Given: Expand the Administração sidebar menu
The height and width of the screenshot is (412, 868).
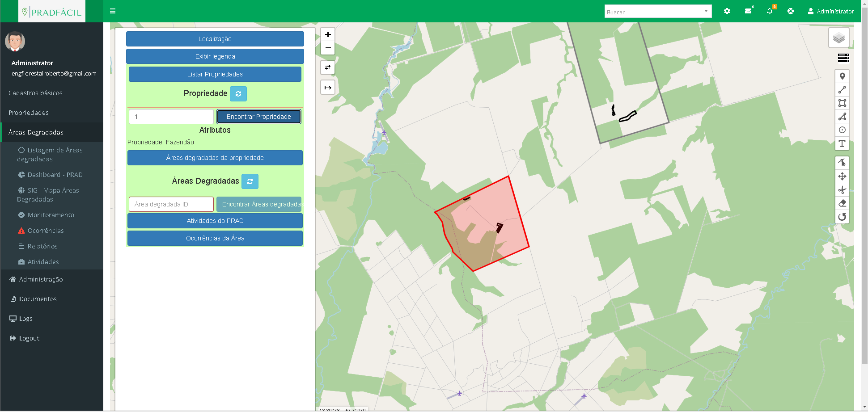Looking at the screenshot, I should tap(41, 279).
